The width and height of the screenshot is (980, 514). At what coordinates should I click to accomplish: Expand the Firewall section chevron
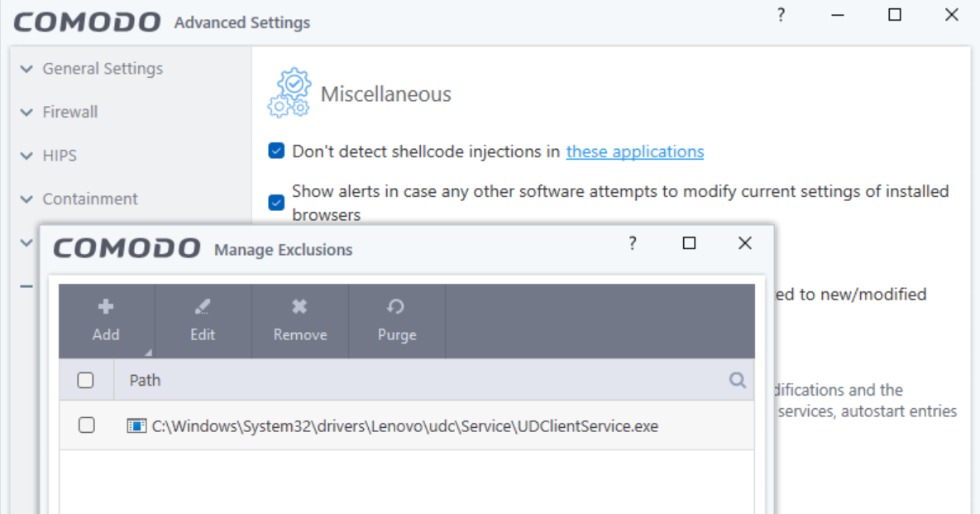tap(26, 113)
